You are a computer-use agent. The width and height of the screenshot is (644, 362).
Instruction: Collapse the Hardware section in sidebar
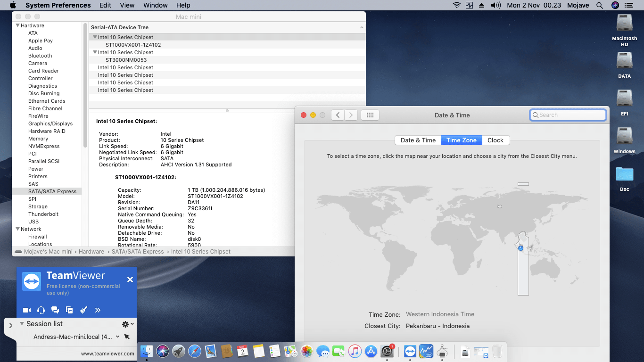[18, 25]
